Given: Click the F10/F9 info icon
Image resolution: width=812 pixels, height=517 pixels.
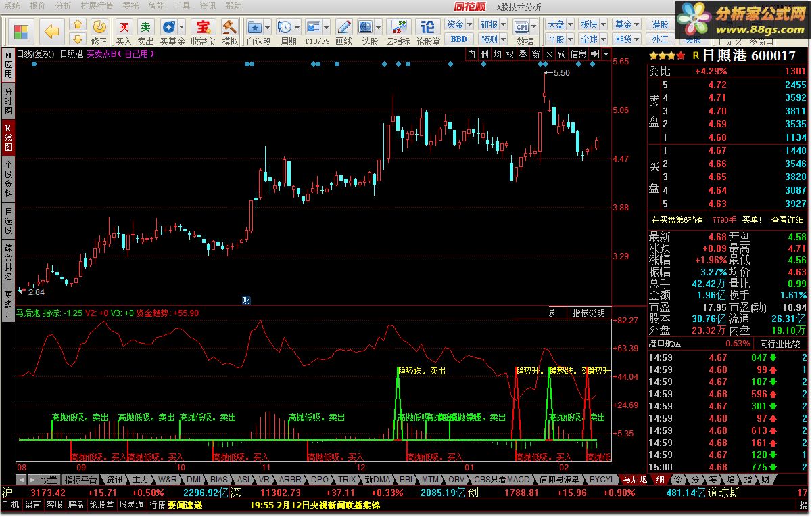Looking at the screenshot, I should click(x=314, y=27).
